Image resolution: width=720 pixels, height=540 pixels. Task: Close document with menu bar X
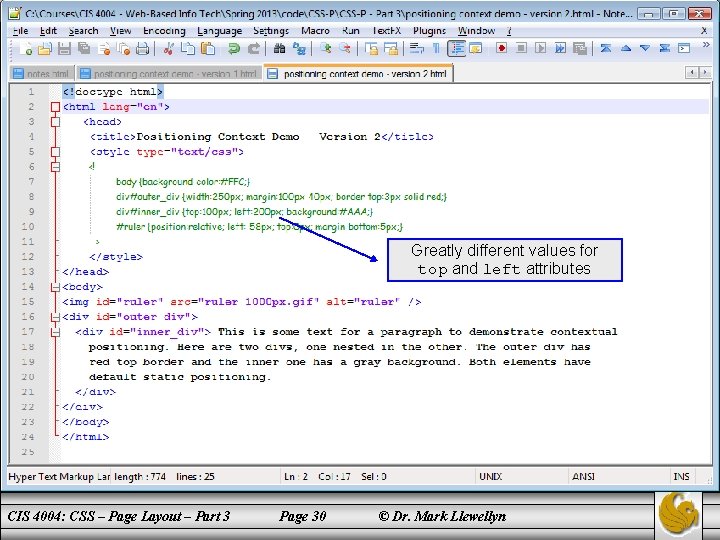point(704,31)
